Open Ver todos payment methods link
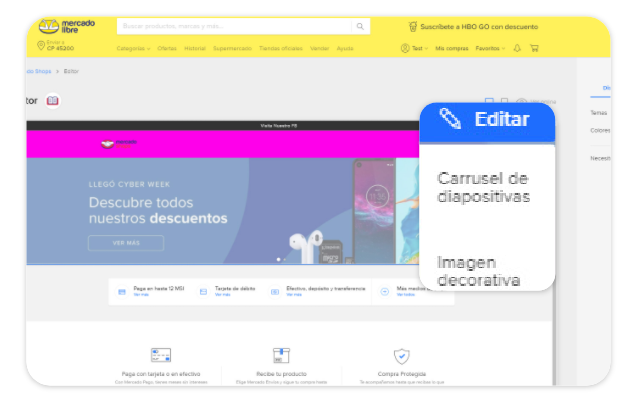This screenshot has height=402, width=637. point(405,295)
